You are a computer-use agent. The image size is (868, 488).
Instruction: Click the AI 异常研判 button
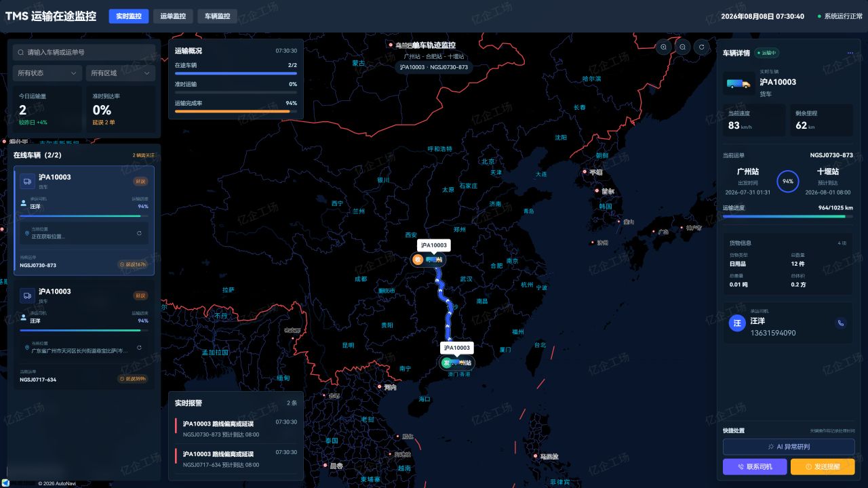click(x=789, y=447)
